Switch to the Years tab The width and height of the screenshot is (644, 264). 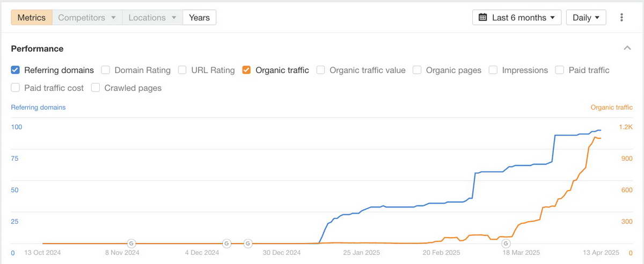[x=199, y=17]
